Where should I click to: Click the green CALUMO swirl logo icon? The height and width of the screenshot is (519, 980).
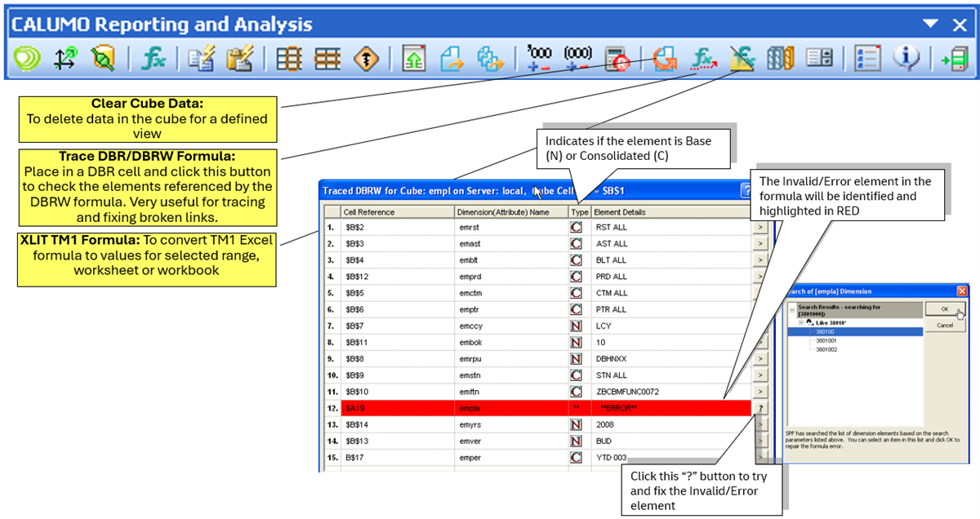pos(27,58)
